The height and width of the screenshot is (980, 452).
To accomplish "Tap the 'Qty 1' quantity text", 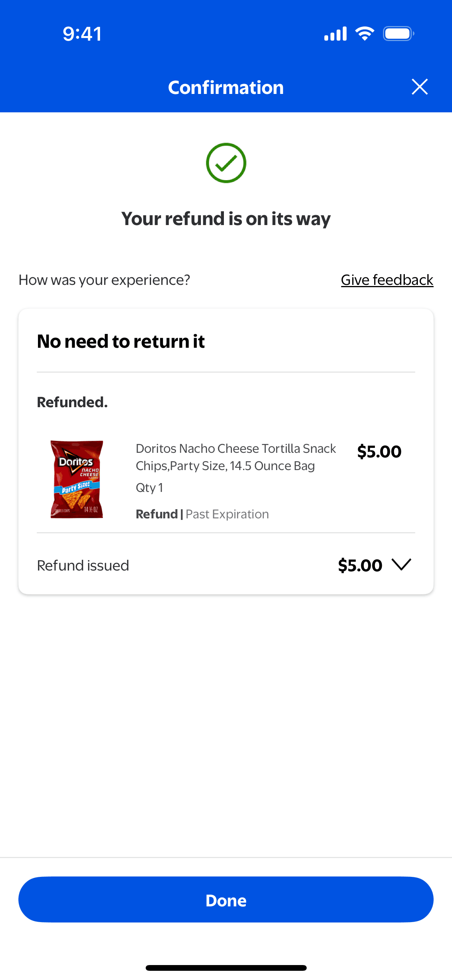I will 150,488.
